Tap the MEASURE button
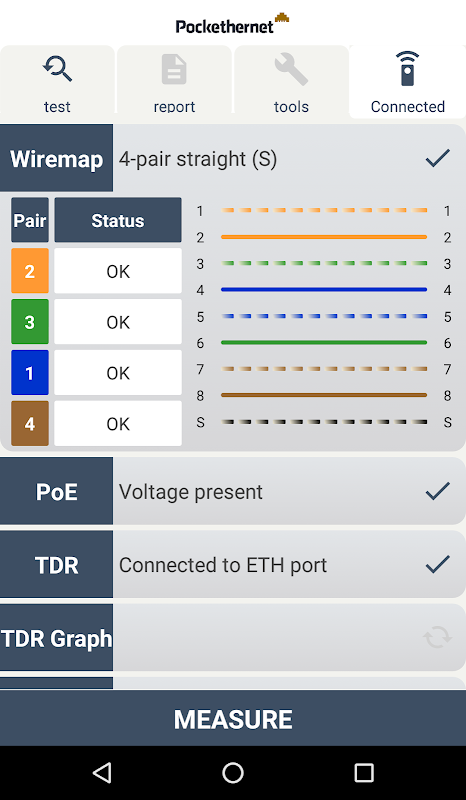466x800 pixels. click(x=233, y=718)
